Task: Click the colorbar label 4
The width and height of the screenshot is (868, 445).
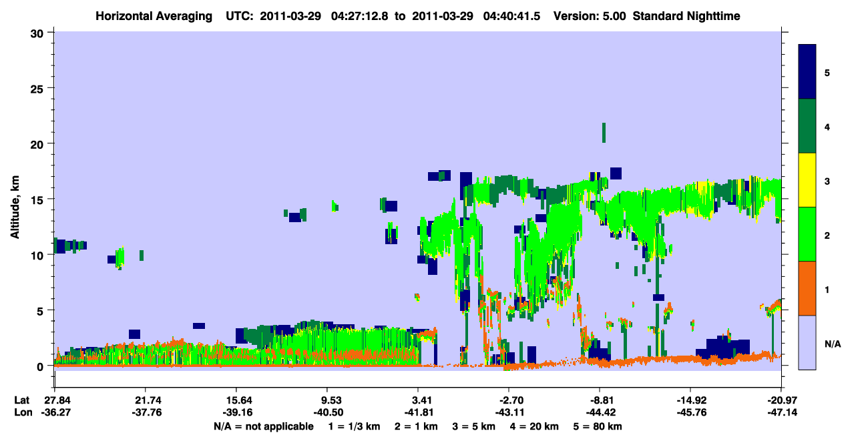Action: click(827, 126)
